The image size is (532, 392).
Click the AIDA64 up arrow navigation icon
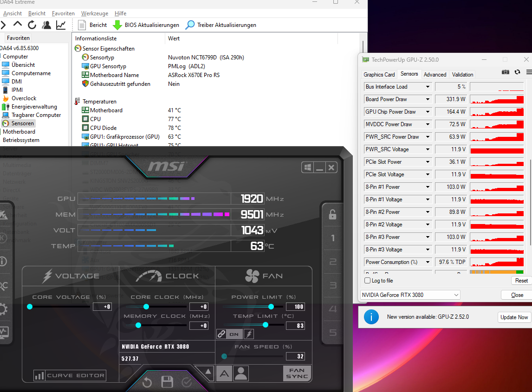tap(17, 24)
